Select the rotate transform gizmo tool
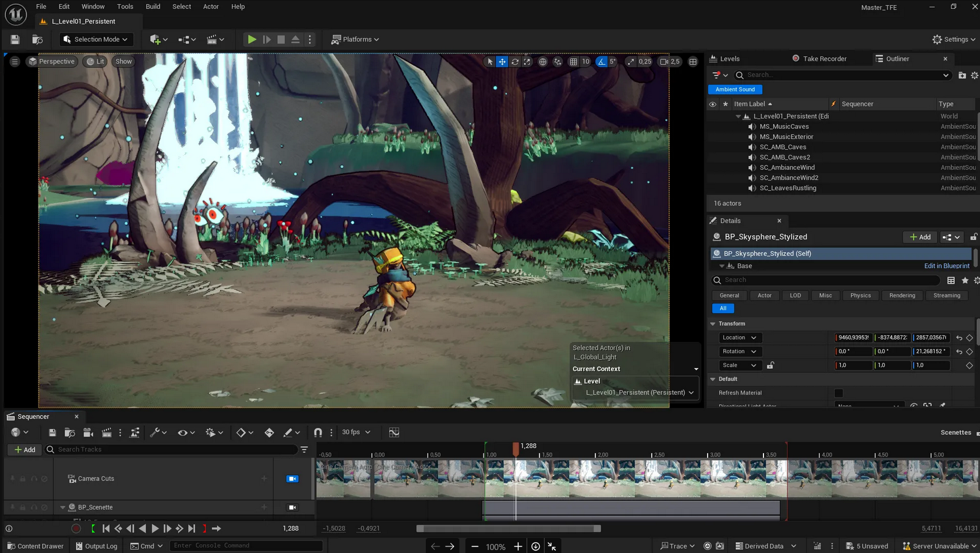 pos(515,62)
